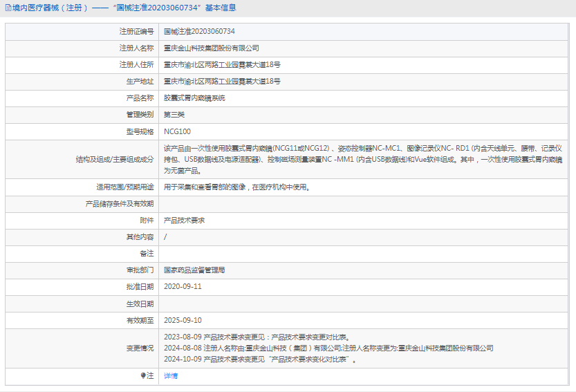Screen dimensions: 576x392
Task: Click the document icon beside the page title
Action: click(x=8, y=8)
